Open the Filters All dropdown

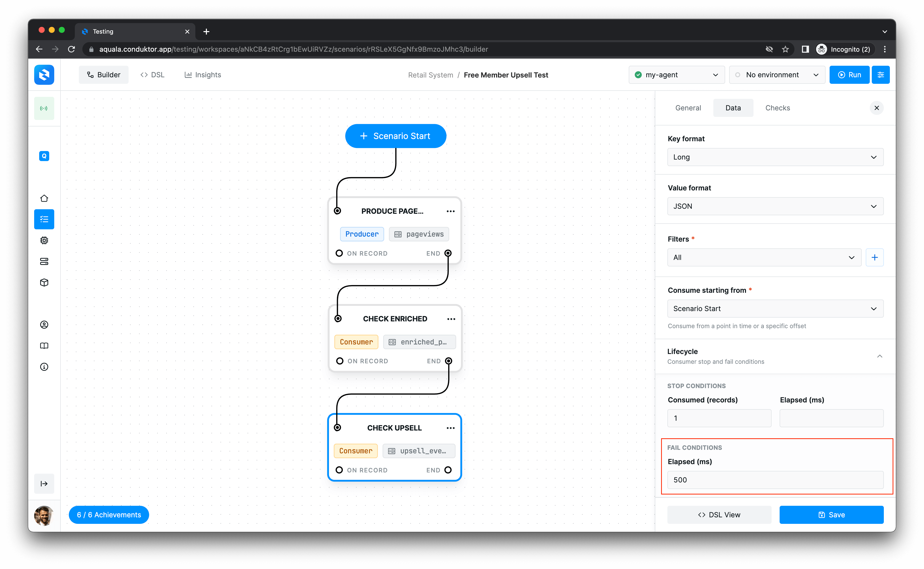(x=764, y=257)
